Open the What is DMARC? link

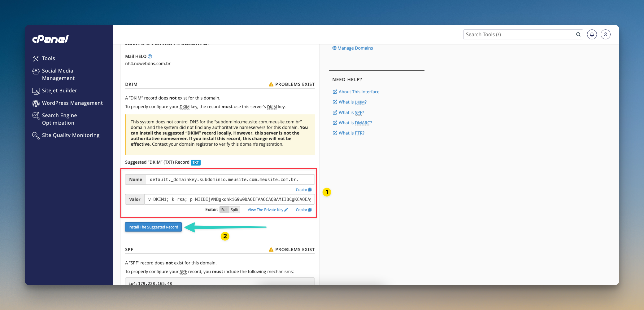[355, 123]
